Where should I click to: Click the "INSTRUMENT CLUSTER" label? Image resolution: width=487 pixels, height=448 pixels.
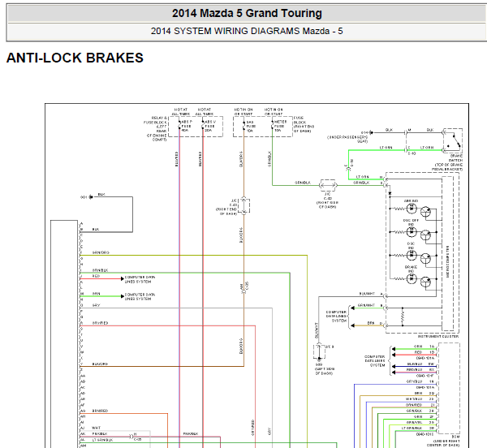(438, 337)
